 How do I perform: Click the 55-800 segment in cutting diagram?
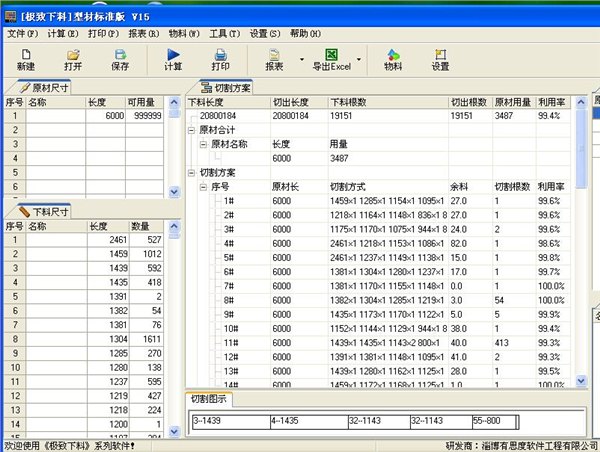[x=494, y=422]
